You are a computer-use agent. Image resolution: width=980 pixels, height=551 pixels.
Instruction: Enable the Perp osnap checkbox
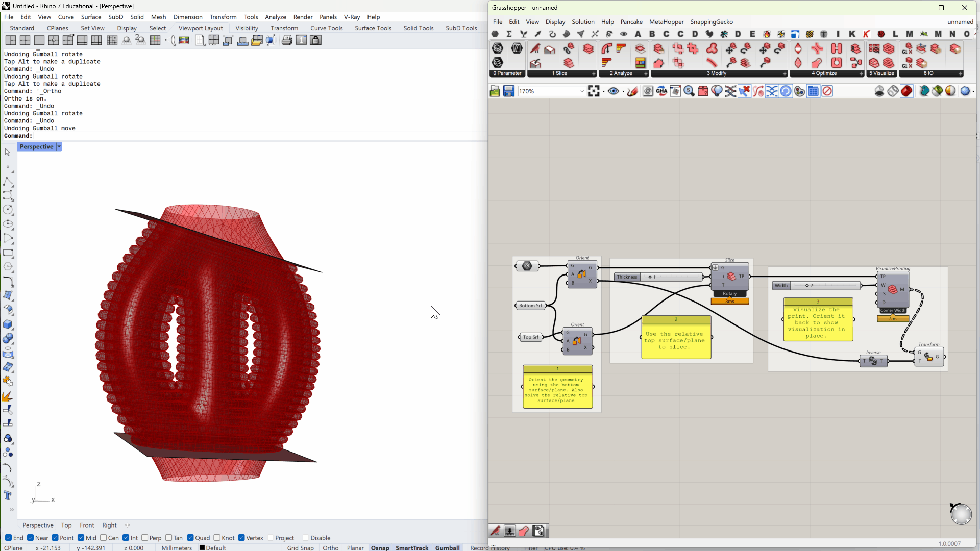point(145,538)
